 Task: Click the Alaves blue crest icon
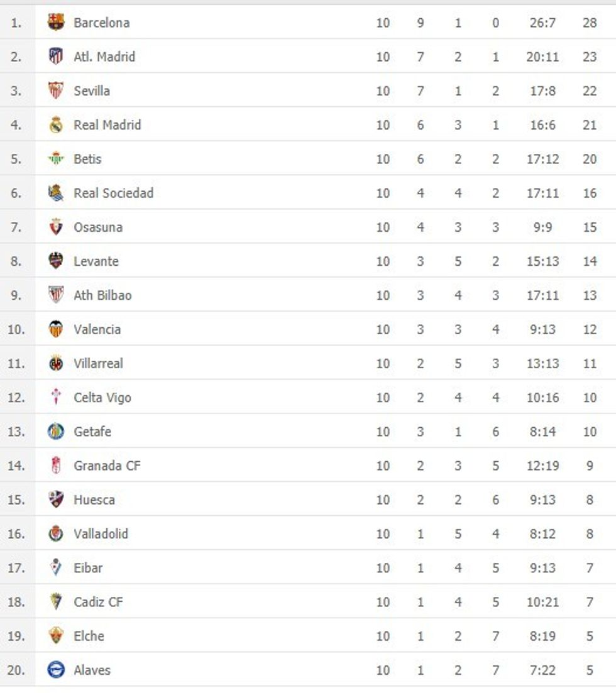tap(56, 670)
